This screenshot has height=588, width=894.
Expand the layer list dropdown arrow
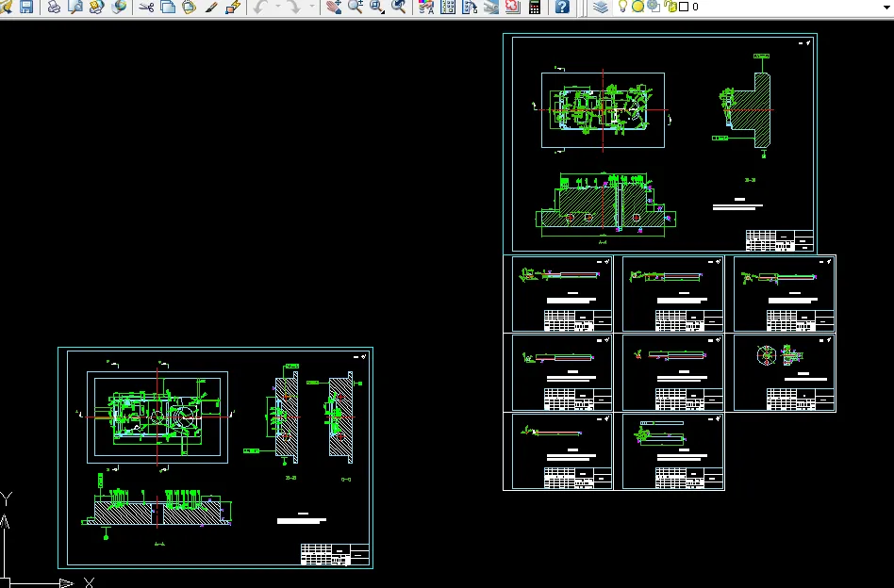pyautogui.click(x=887, y=7)
